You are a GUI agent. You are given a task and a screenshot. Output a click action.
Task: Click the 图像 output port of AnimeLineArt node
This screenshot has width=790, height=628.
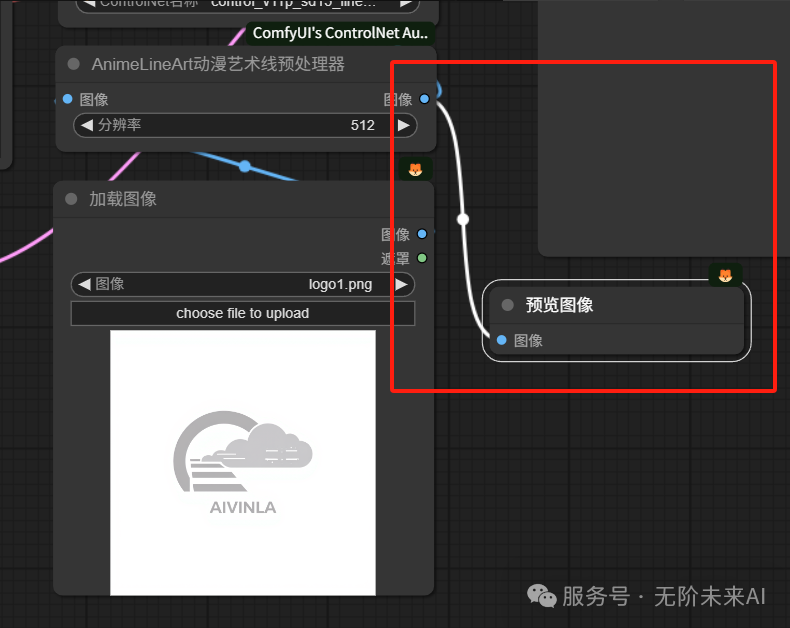pyautogui.click(x=424, y=99)
